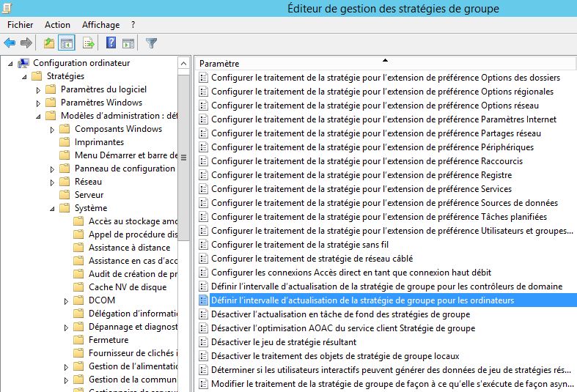Screen dimensions: 577x392
Task: Expand the DCOM tree node
Action: 66,301
